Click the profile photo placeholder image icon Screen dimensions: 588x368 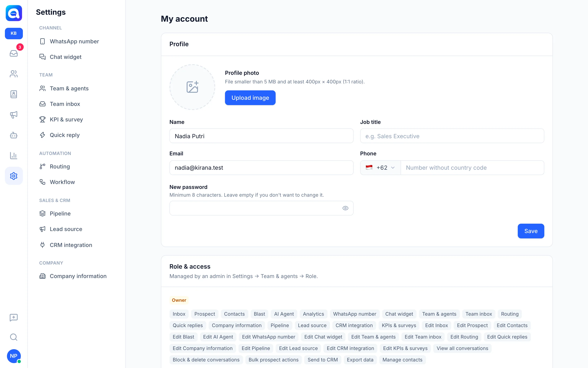(x=192, y=87)
